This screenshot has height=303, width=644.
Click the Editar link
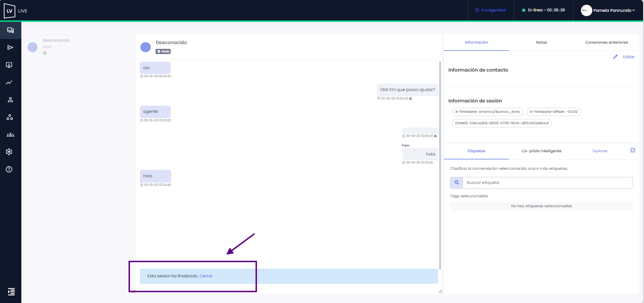628,57
